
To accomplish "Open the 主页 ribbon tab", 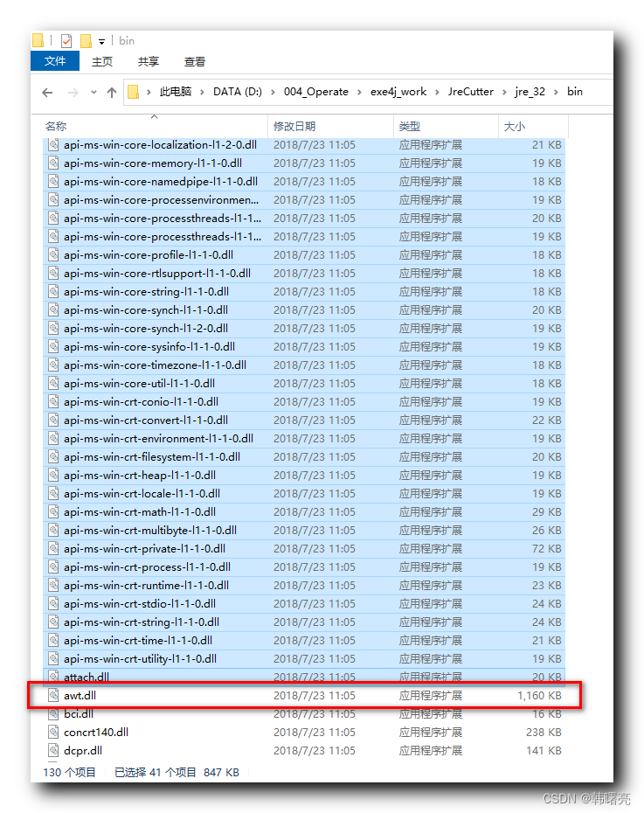I will tap(102, 62).
